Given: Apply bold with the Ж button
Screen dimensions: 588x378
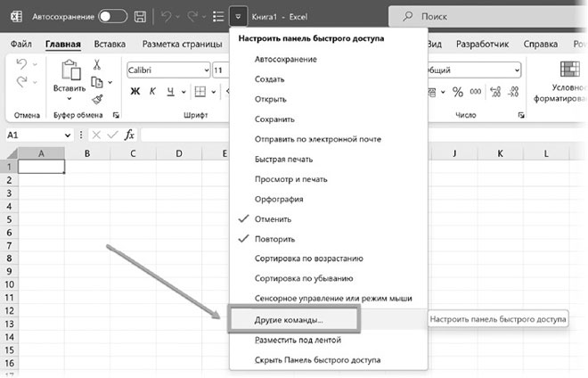Looking at the screenshot, I should click(135, 91).
